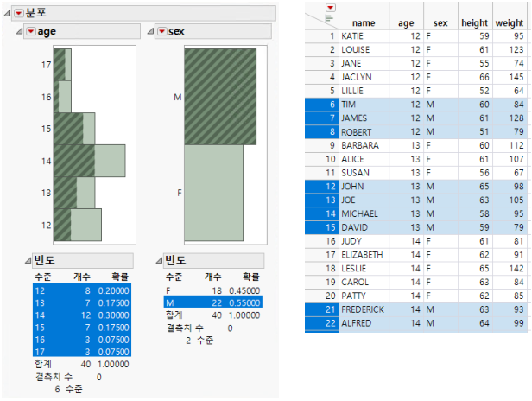Viewport: 532px width, 401px height.
Task: Click the ROBERT name cell
Action: coord(364,131)
